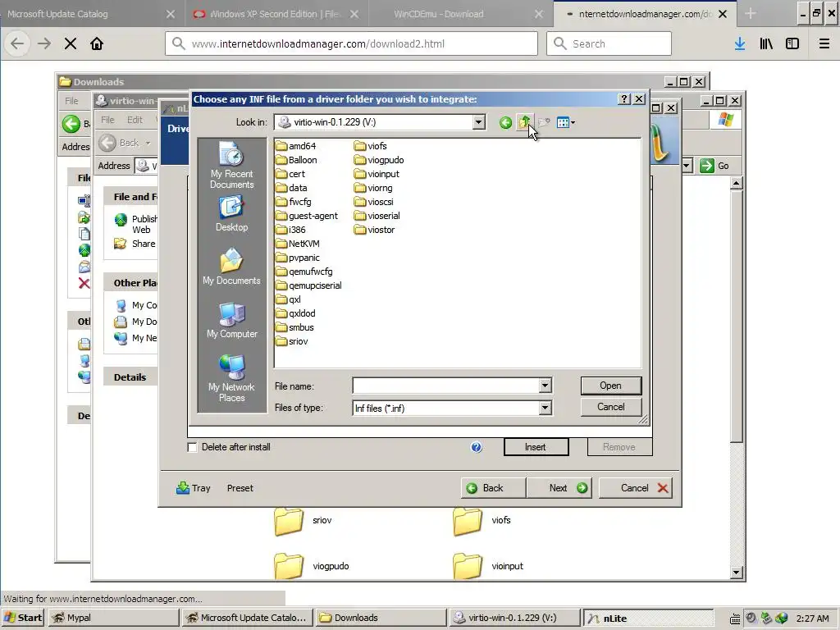Select the NetKVM folder
Image resolution: width=840 pixels, height=630 pixels.
pyautogui.click(x=297, y=243)
